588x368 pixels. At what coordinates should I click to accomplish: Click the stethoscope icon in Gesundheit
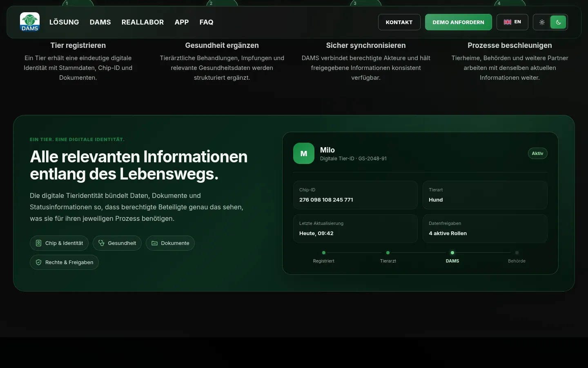point(101,243)
